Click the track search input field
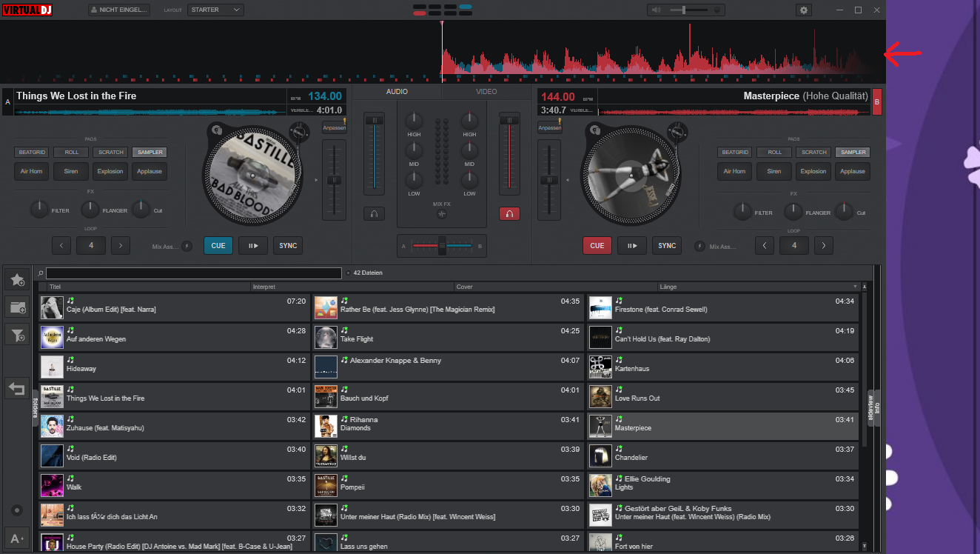Screen dimensions: 980x554 (194, 273)
